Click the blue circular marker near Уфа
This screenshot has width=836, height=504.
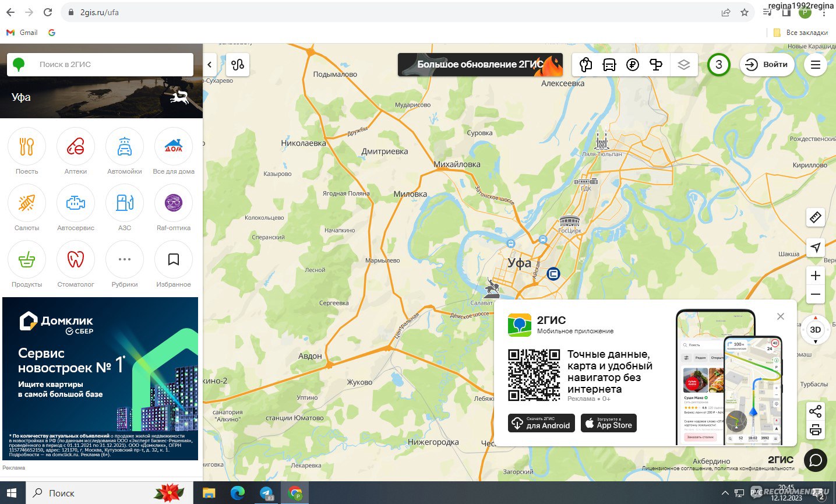point(553,273)
